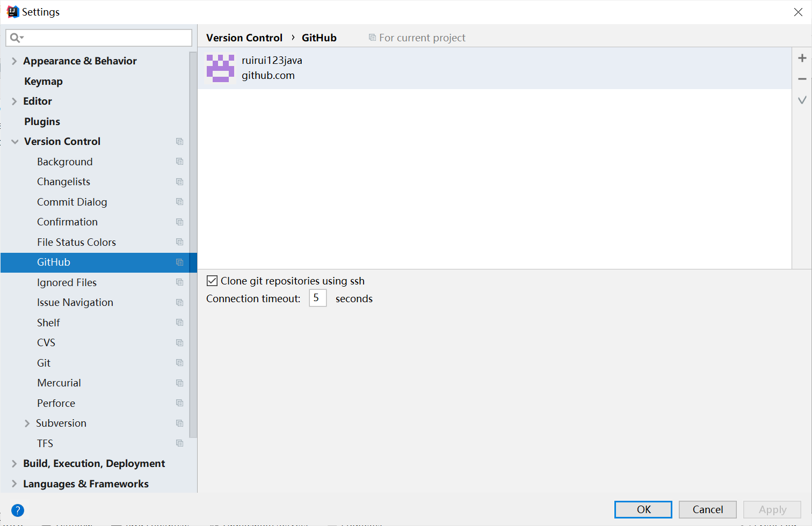Open help via question mark icon

pyautogui.click(x=18, y=510)
